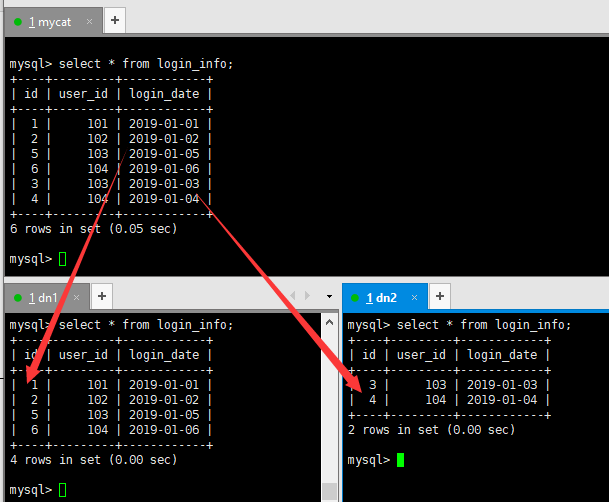
Task: Open the tab list dropdown arrow
Action: [x=329, y=297]
